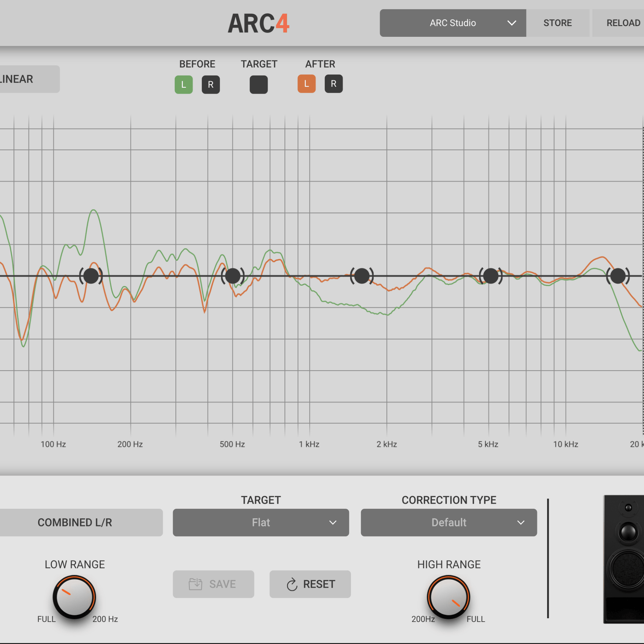Click the chevron in the Flat target dropdown
Image resolution: width=644 pixels, height=644 pixels.
click(333, 522)
